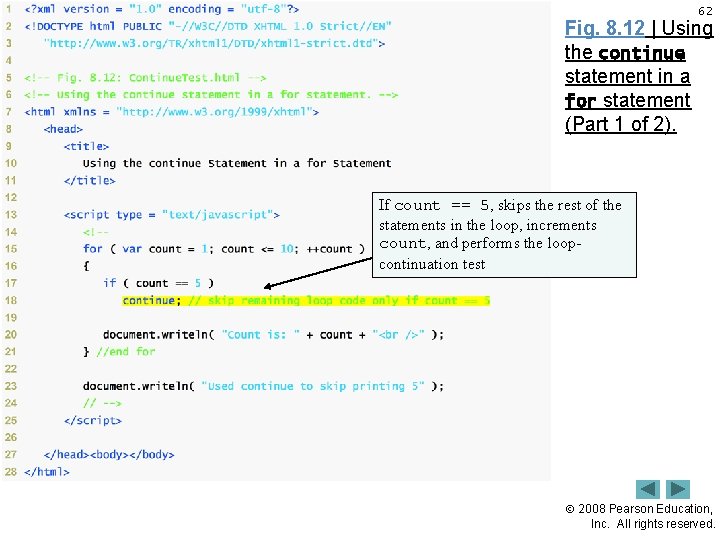This screenshot has width=720, height=540.
Task: Click the DOCTYPE html PUBLIC line
Action: coord(208,26)
